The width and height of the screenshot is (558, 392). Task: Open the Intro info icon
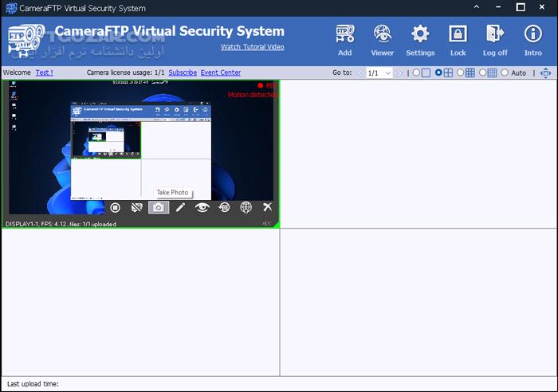(x=532, y=39)
